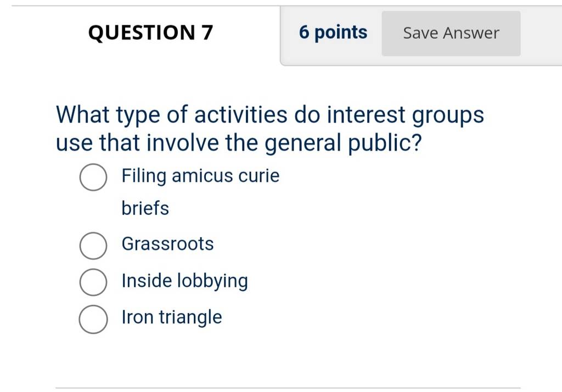Select the Filing amicus curie radio button
Image resolution: width=562 pixels, height=392 pixels.
click(93, 177)
